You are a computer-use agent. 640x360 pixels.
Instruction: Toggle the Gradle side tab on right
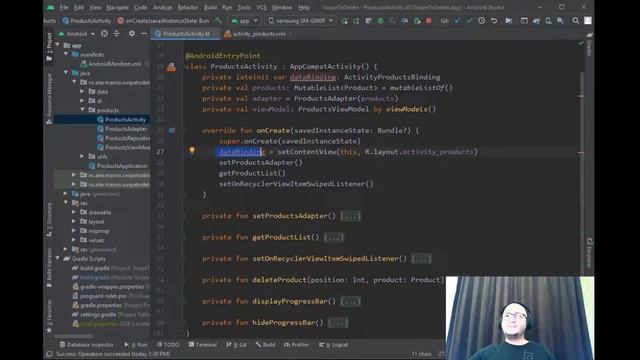coord(589,44)
